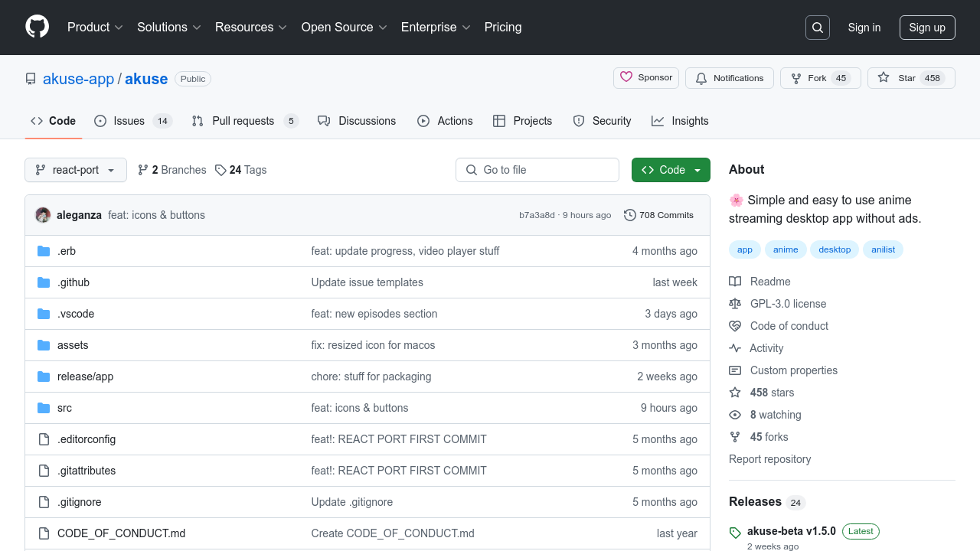Click the star count 458 on Star button
The image size is (980, 551).
933,78
